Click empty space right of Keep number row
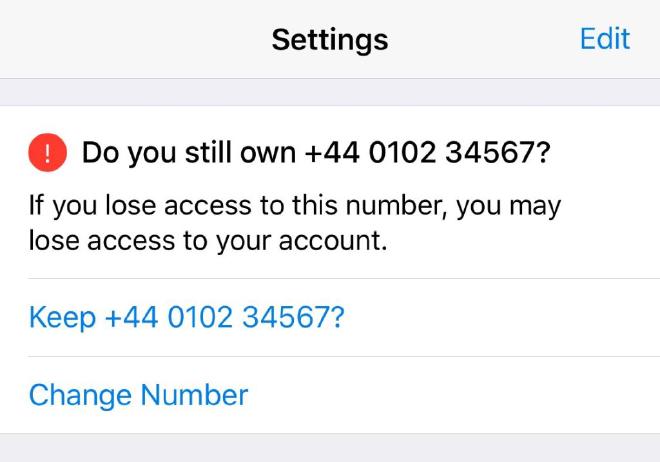660x462 pixels. (x=501, y=317)
